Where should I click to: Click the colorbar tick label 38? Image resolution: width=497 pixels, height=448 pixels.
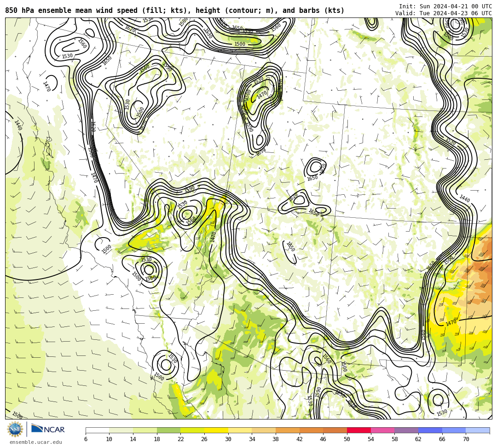(276, 439)
